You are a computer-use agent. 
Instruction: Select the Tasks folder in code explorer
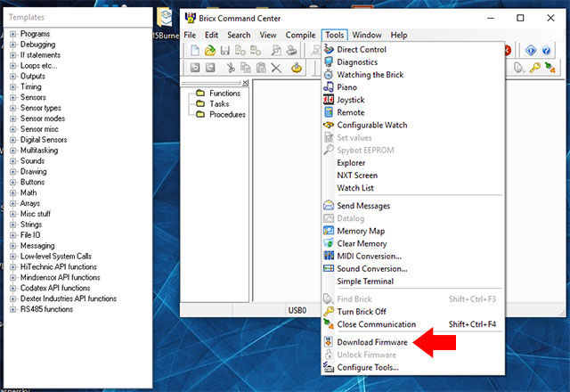click(x=218, y=104)
